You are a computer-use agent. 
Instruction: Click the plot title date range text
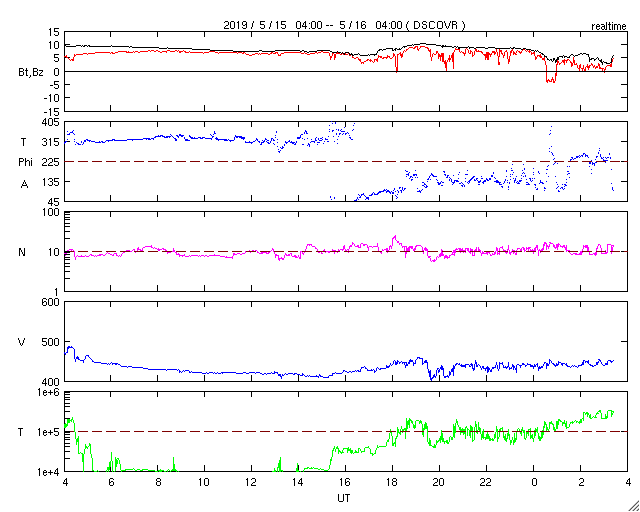pyautogui.click(x=344, y=25)
